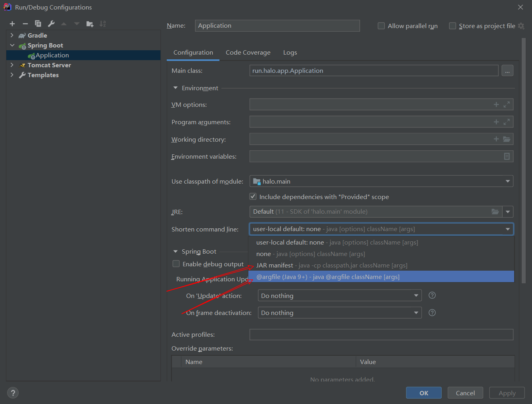Switch to Code Coverage tab

tap(248, 53)
